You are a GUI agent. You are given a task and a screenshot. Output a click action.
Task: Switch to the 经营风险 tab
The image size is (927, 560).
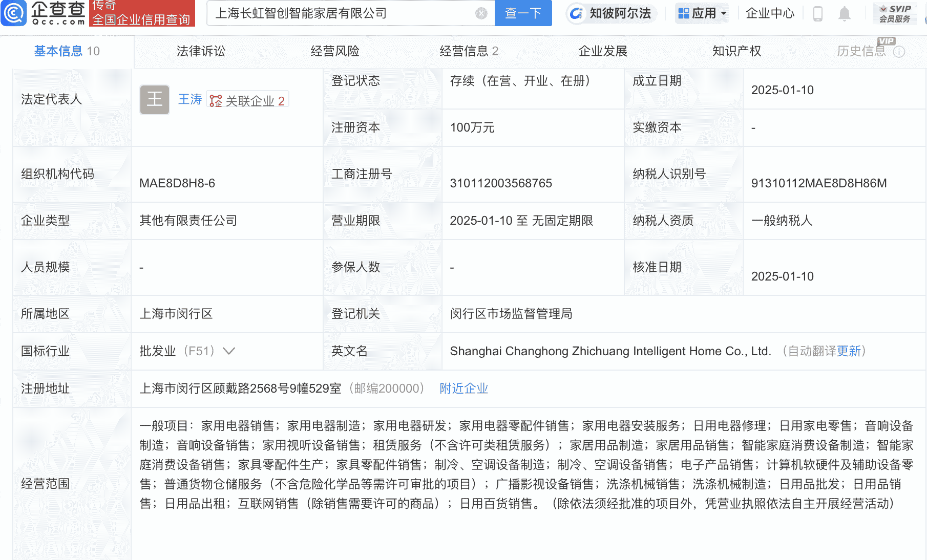click(335, 51)
